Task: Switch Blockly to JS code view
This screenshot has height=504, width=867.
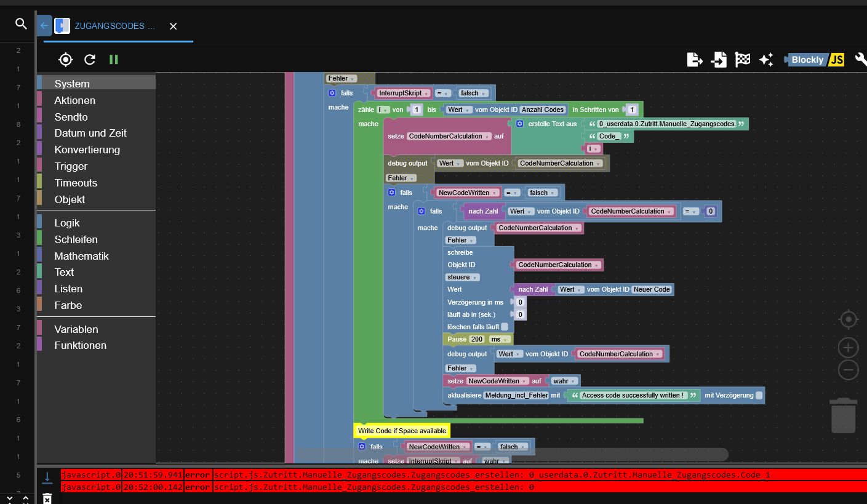Action: (814, 60)
